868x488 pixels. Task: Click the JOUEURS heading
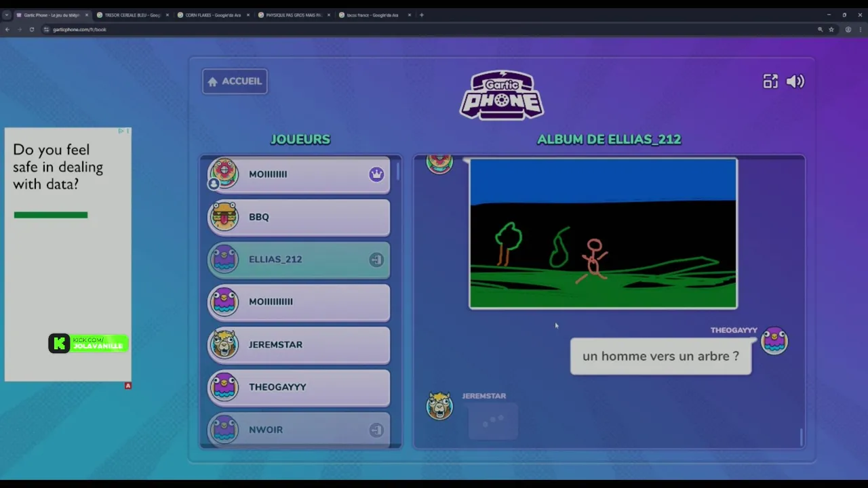point(300,139)
